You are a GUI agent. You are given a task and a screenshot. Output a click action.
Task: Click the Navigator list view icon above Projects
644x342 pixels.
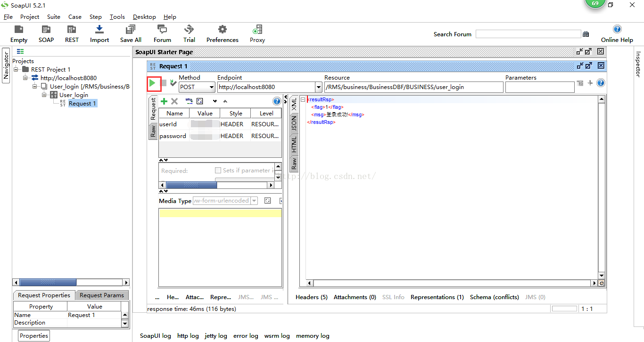20,51
